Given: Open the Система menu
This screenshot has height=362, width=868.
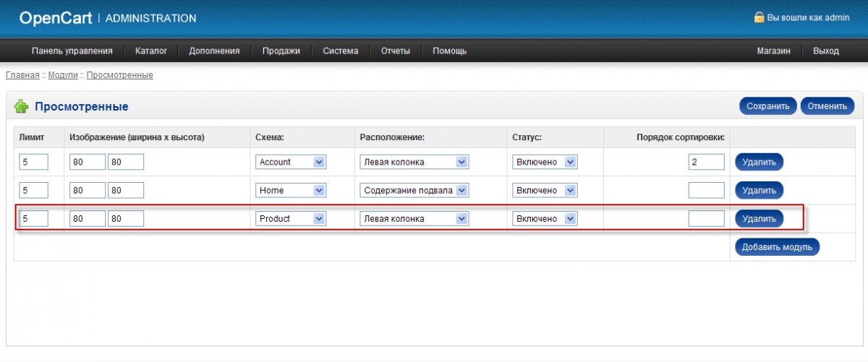Looking at the screenshot, I should (340, 51).
